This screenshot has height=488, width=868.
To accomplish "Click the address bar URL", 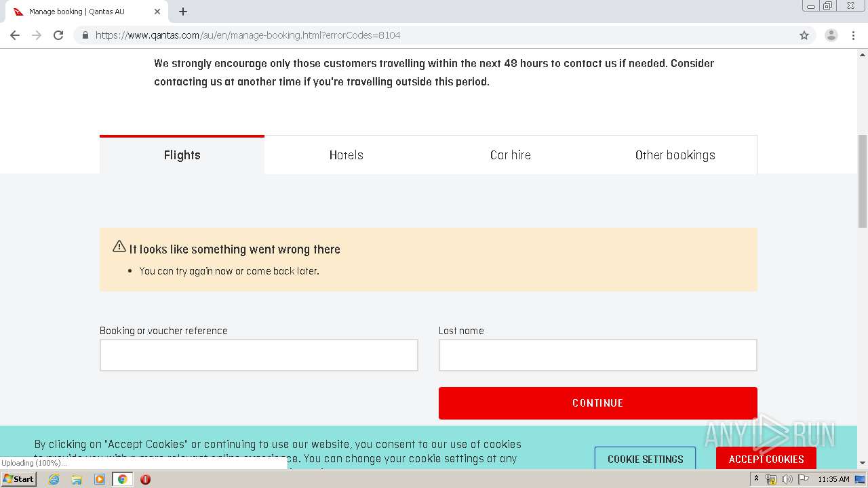I will pos(248,35).
